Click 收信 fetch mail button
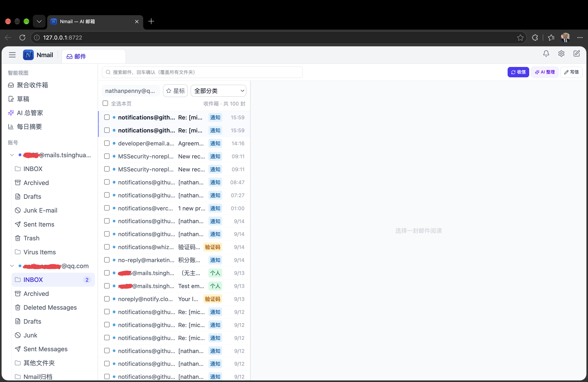The height and width of the screenshot is (382, 588). [x=518, y=72]
